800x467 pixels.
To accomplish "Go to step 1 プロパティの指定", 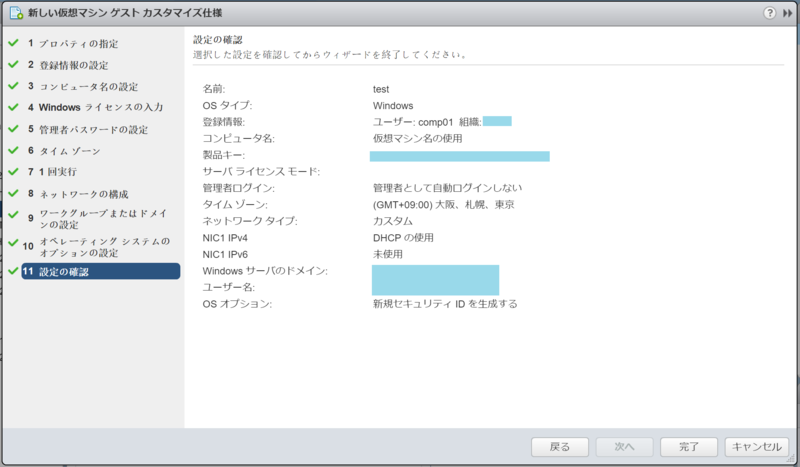I will 78,44.
